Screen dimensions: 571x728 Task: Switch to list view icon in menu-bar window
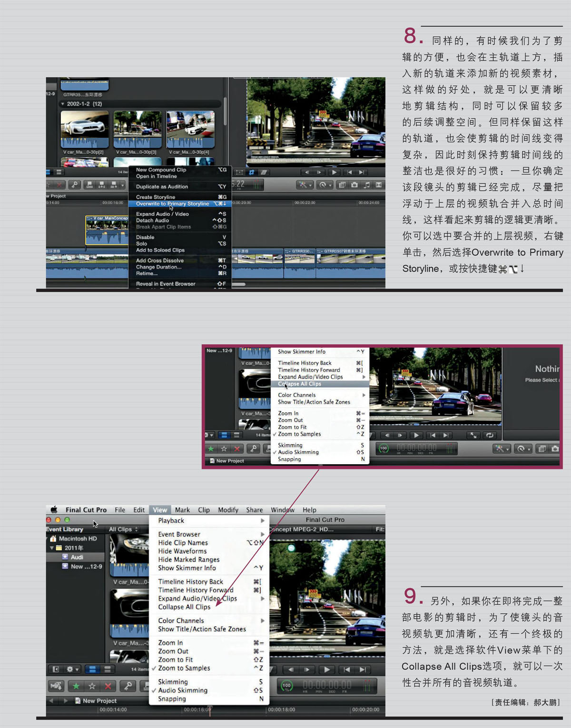108,669
